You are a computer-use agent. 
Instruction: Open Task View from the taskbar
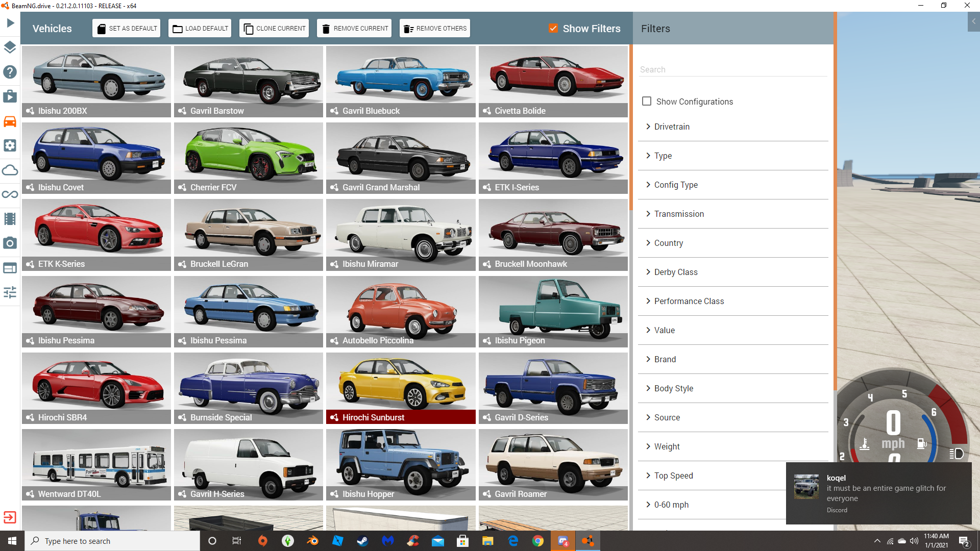(236, 541)
